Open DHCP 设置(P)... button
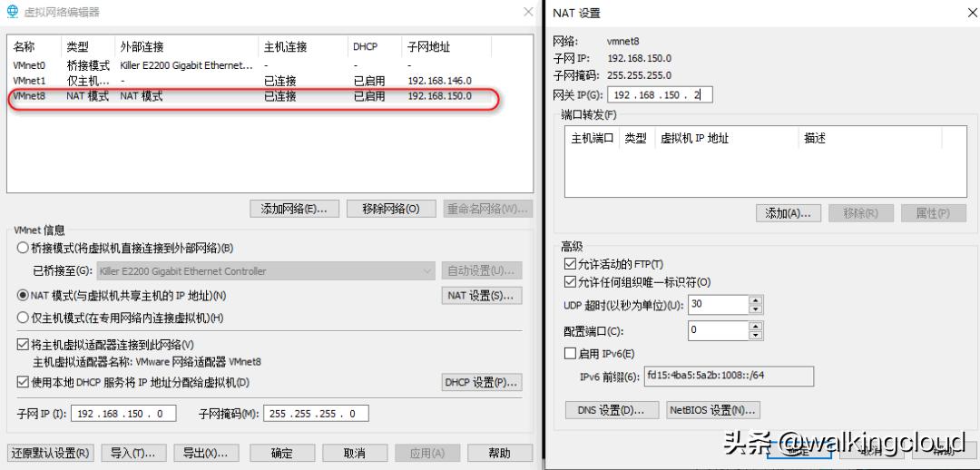 coord(481,383)
